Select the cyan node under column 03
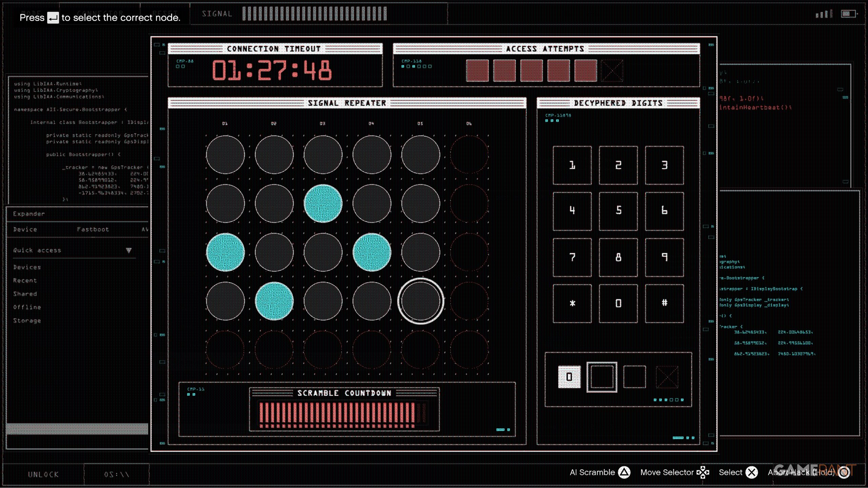Screen dimensions: 868x488 click(x=323, y=203)
